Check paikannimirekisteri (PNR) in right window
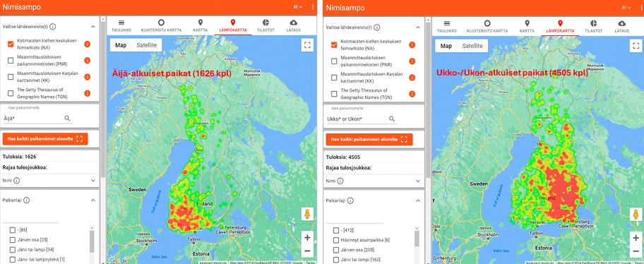 click(334, 61)
